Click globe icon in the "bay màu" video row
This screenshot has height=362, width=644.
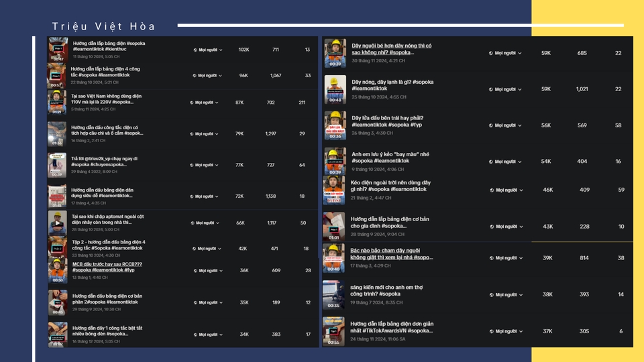pos(491,162)
